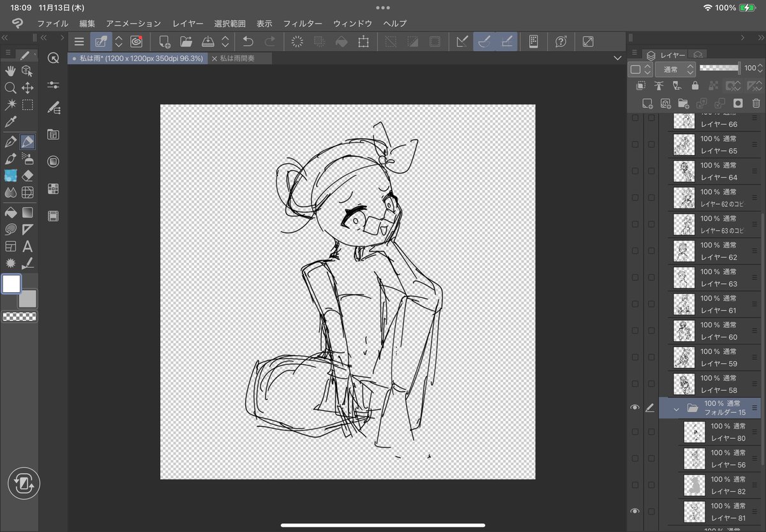766x532 pixels.
Task: Click the Open file folder icon
Action: pyautogui.click(x=186, y=41)
